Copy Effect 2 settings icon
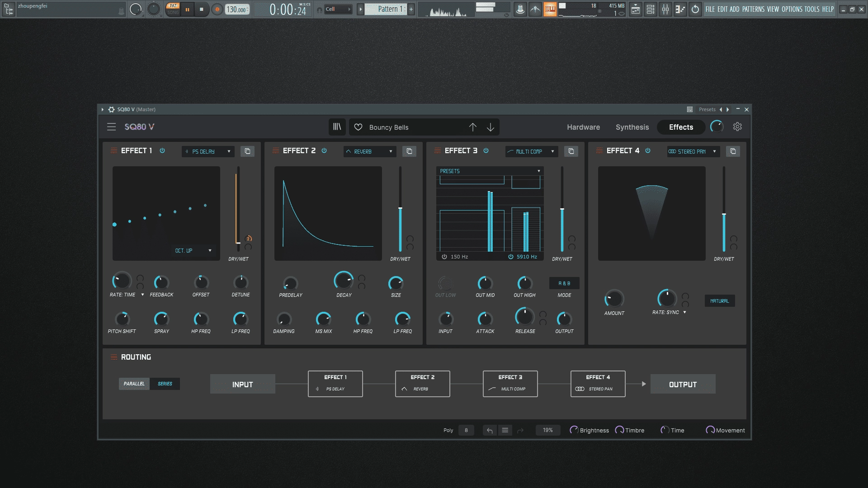Image resolution: width=868 pixels, height=488 pixels. [409, 151]
